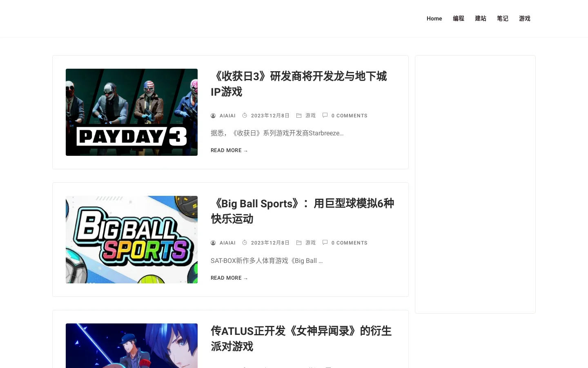The width and height of the screenshot is (588, 368).
Task: Click the date 2023年12月8日 on 收获日3 post
Action: click(270, 116)
